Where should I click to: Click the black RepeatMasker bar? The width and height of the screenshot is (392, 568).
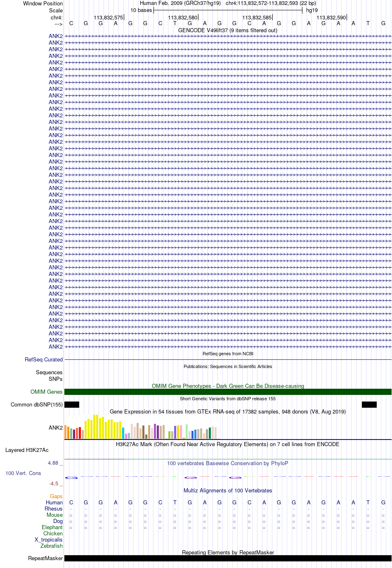228,558
